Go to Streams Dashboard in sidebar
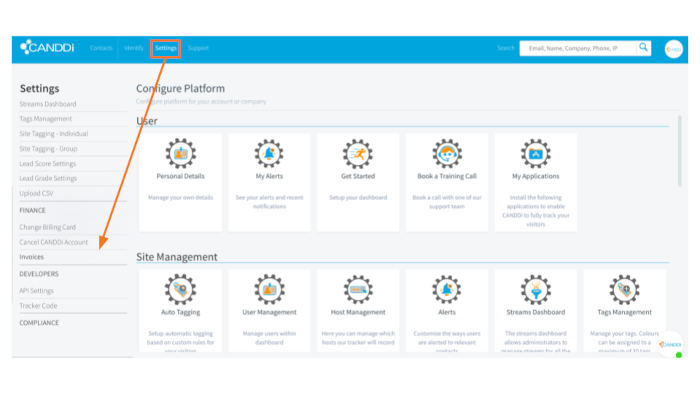Image resolution: width=700 pixels, height=394 pixels. pyautogui.click(x=48, y=104)
